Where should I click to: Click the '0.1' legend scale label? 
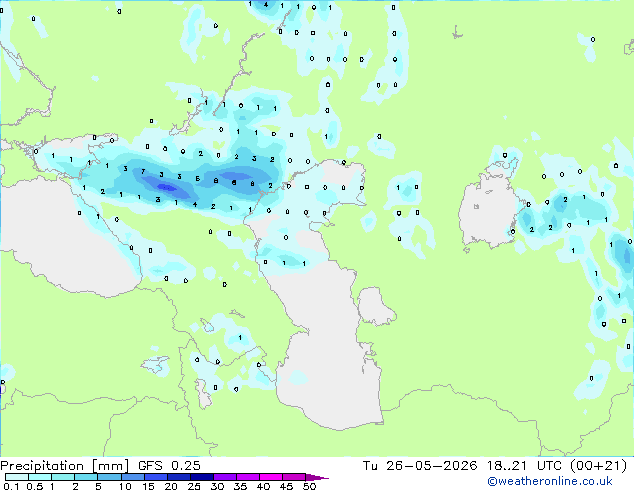click(11, 486)
